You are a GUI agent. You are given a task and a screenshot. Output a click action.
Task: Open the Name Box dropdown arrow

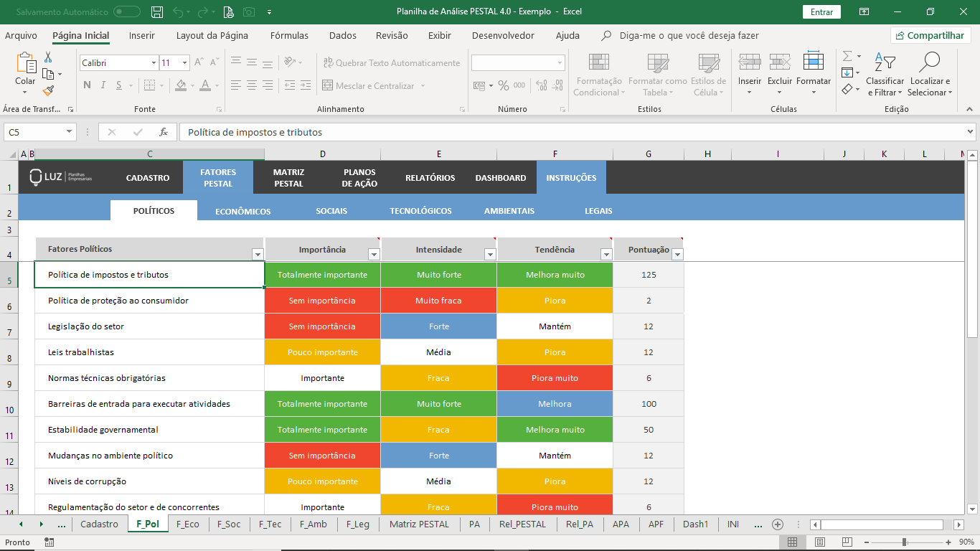pos(70,132)
